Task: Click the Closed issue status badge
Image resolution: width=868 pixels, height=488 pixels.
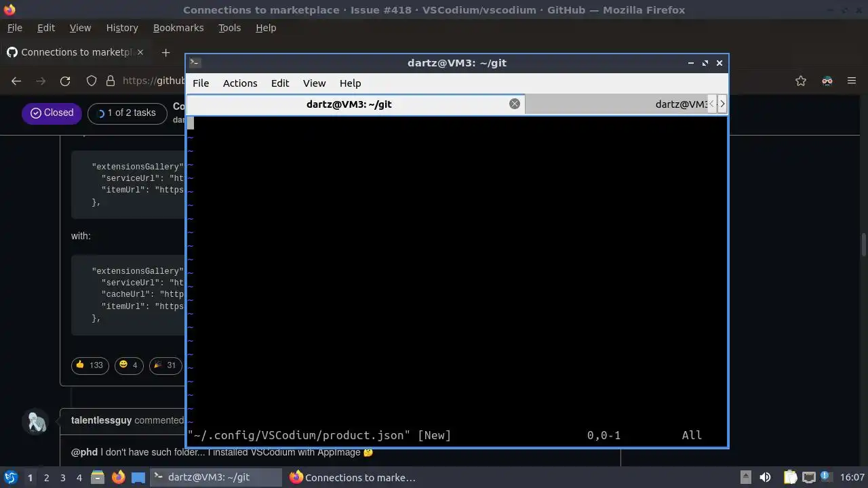Action: [52, 113]
